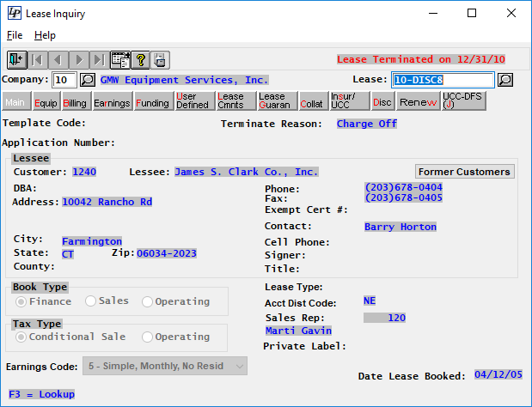The width and height of the screenshot is (532, 407).
Task: Click the customer number 1240
Action: (x=84, y=172)
